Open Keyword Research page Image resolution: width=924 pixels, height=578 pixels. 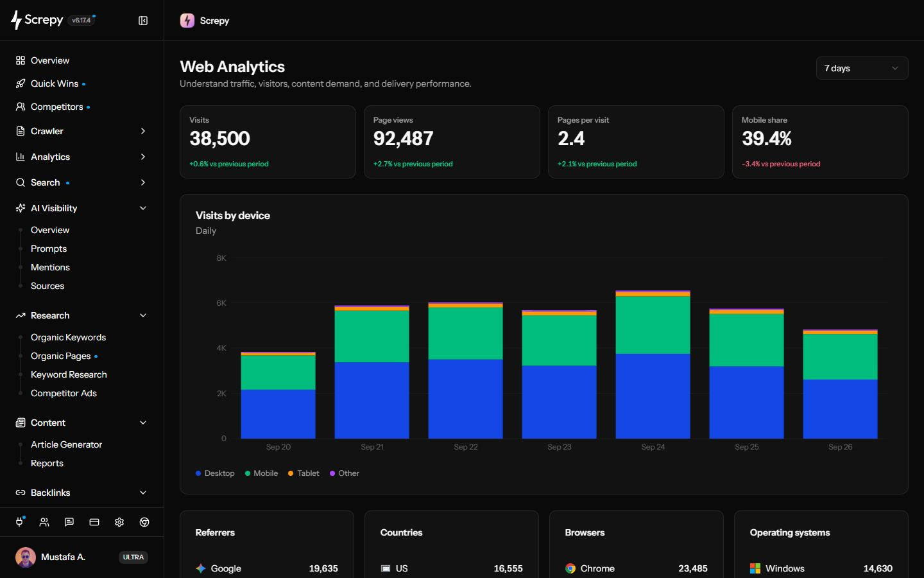(x=69, y=374)
